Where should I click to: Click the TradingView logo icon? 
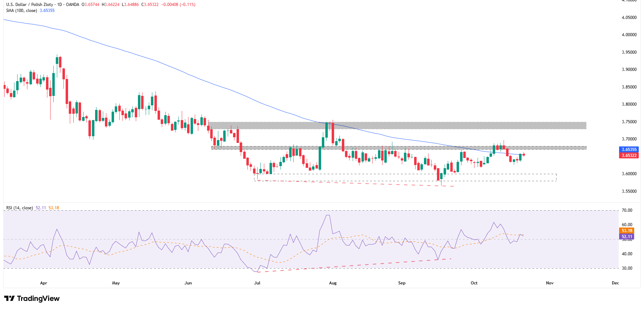(9, 298)
